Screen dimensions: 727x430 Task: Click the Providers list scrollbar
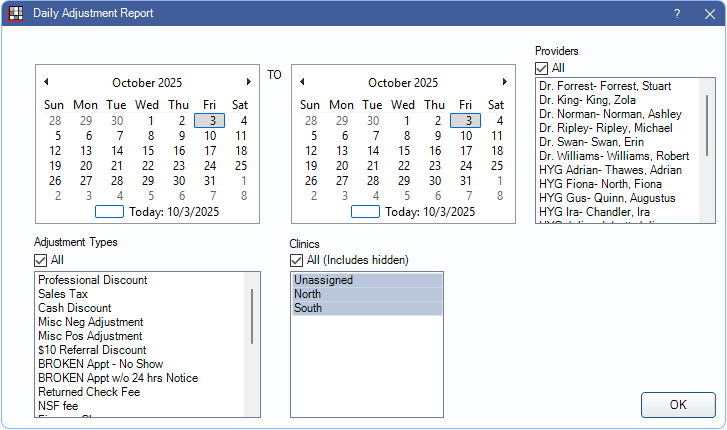click(708, 140)
